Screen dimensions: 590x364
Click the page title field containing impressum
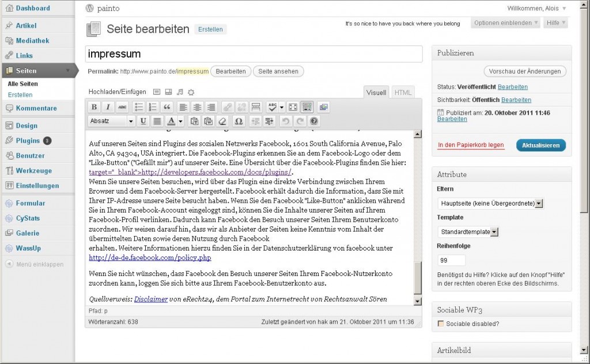tap(254, 54)
